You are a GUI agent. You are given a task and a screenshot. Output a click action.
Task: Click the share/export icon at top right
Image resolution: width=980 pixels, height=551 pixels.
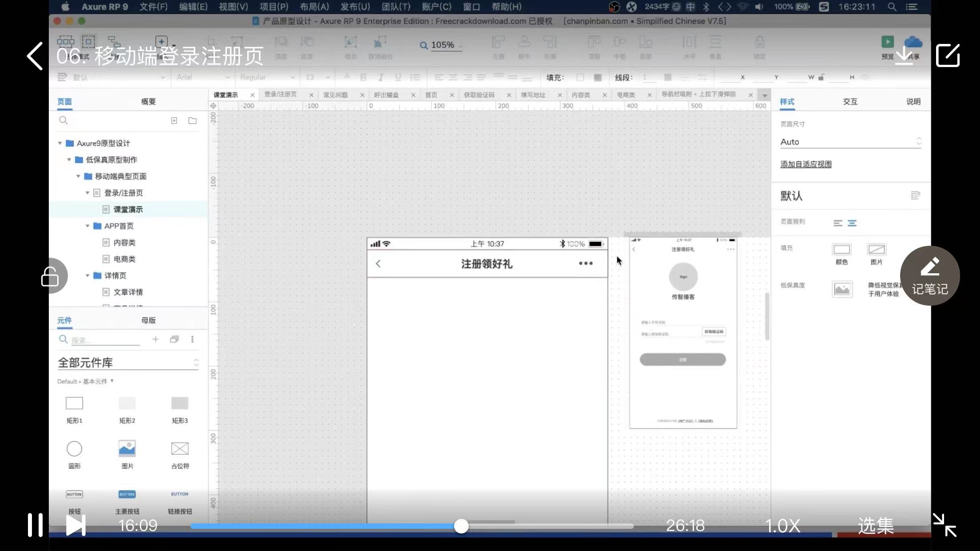[x=948, y=56]
